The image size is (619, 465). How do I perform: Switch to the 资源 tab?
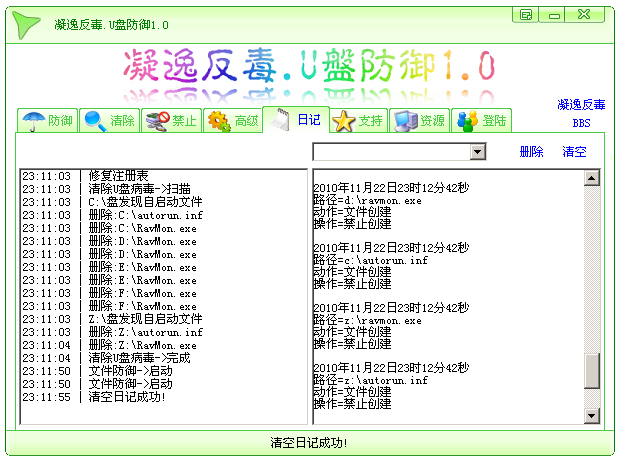point(419,120)
